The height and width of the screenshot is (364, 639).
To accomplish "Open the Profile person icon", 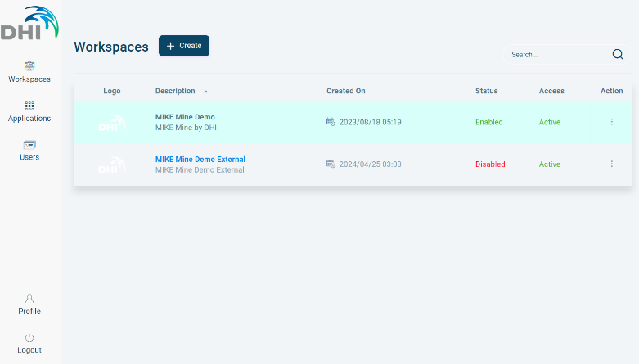I will click(x=29, y=299).
